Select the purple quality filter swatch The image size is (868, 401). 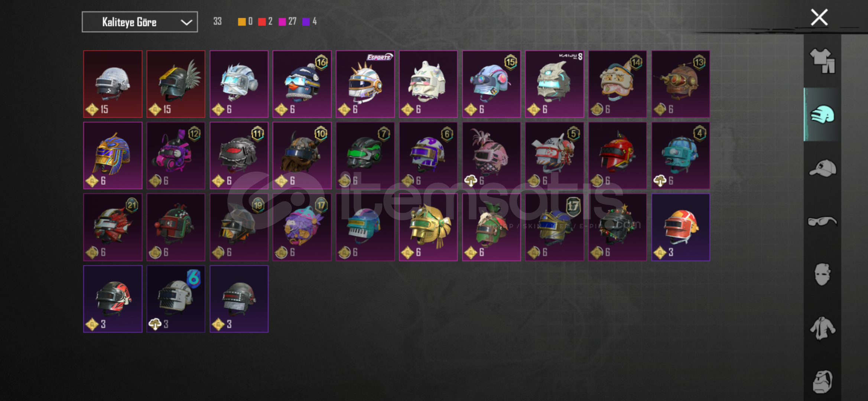306,22
